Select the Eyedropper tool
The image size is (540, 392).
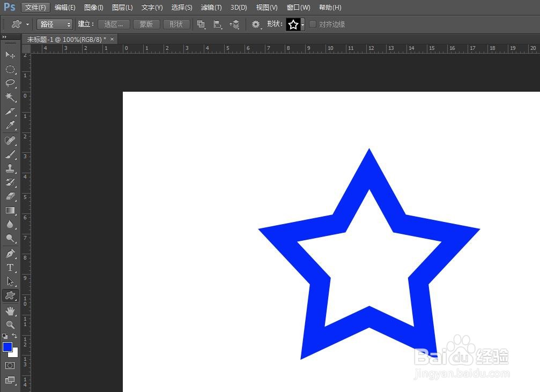coord(10,125)
